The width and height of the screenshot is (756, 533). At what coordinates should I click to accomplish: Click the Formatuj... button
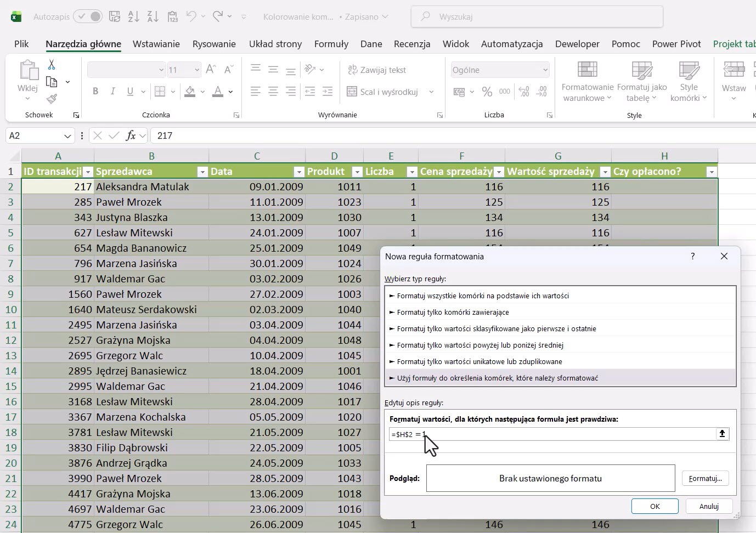tap(706, 478)
